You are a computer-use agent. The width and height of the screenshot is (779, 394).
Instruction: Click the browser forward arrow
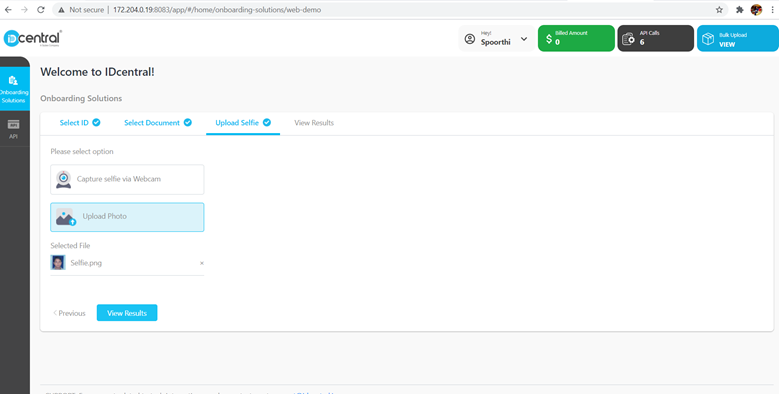pos(24,10)
